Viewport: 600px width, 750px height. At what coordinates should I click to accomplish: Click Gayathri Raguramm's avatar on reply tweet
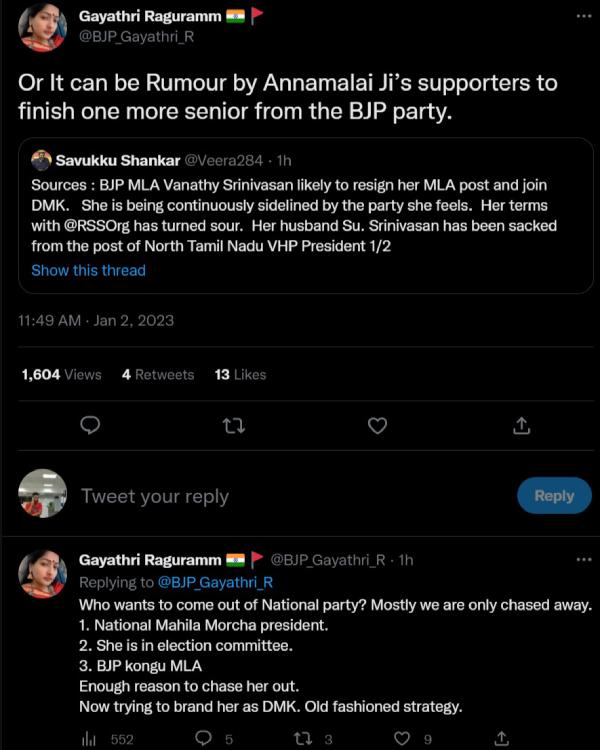coord(43,574)
